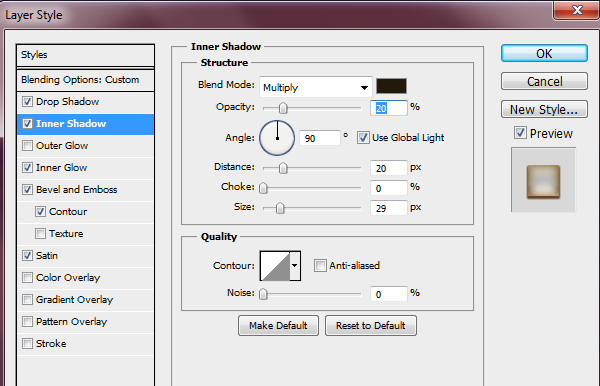600x386 pixels.
Task: Click the Make Default button
Action: (278, 326)
